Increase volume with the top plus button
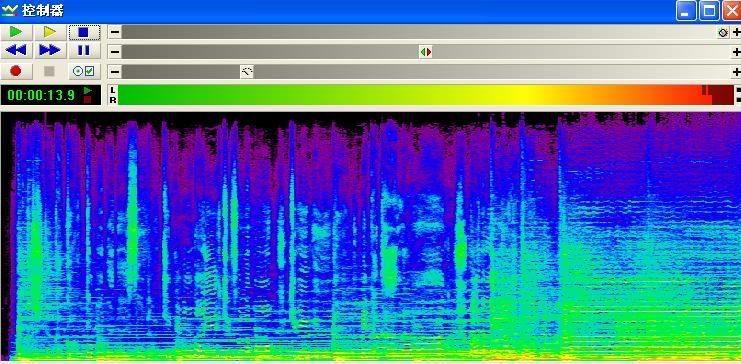 736,32
